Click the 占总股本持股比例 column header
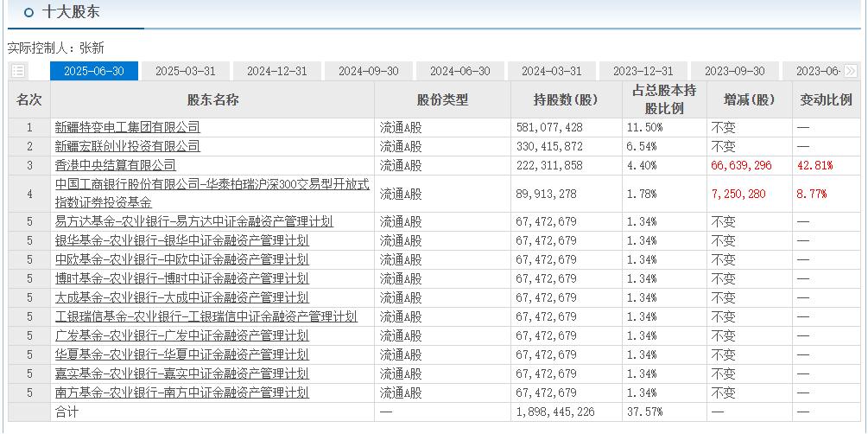Viewport: 868px width, 434px height. click(x=663, y=99)
